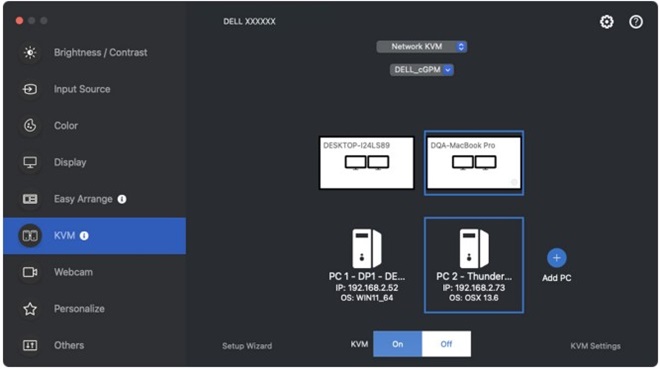Click the blue plus Add PC icon
The image size is (660, 369).
pos(556,258)
